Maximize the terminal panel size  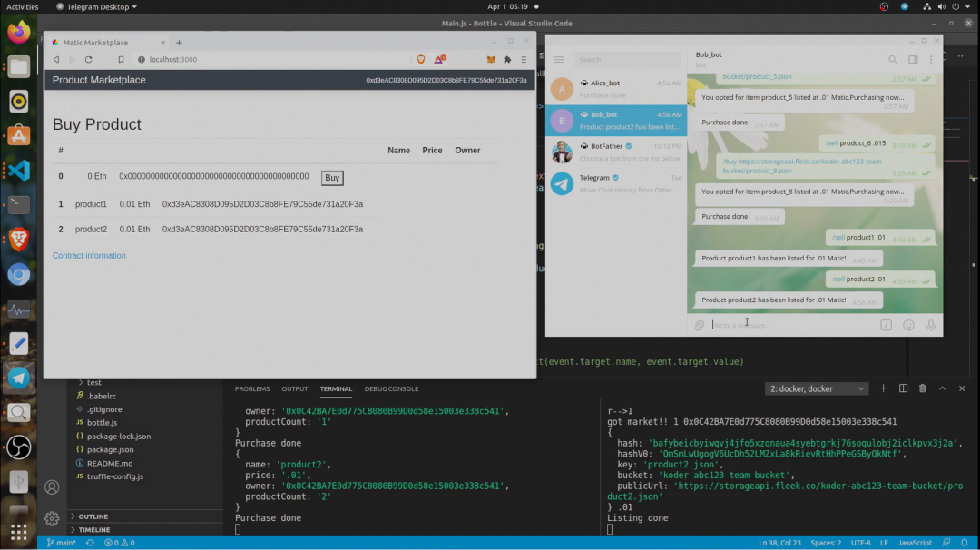pos(943,388)
